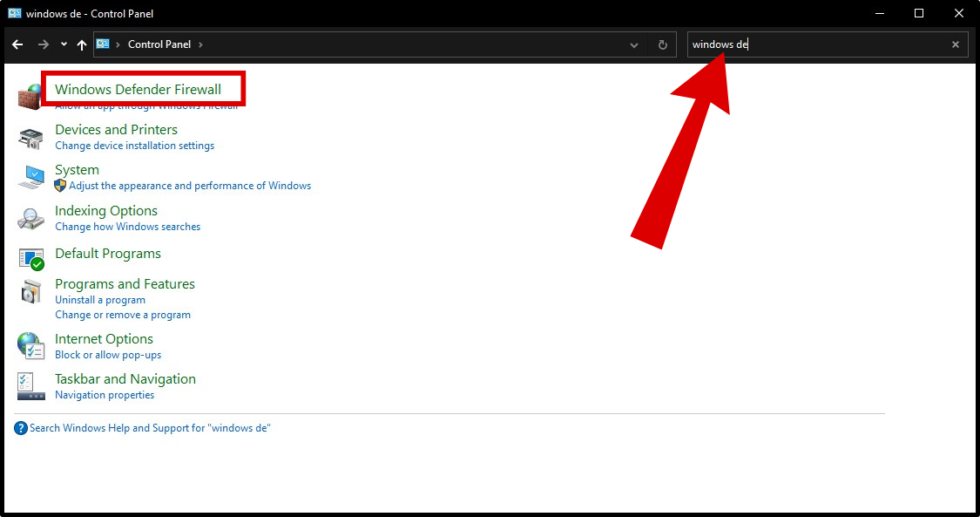The image size is (980, 517).
Task: Open Indexing Options
Action: tap(106, 211)
